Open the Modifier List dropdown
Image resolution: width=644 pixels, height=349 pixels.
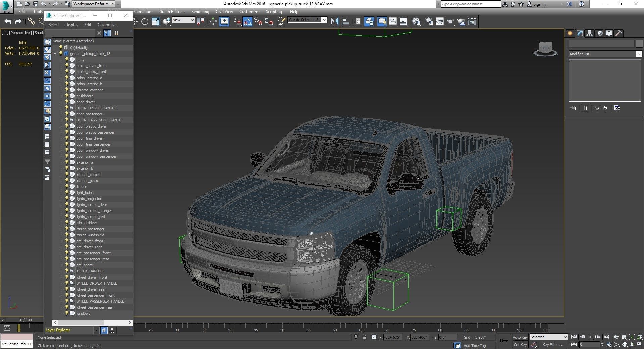605,54
